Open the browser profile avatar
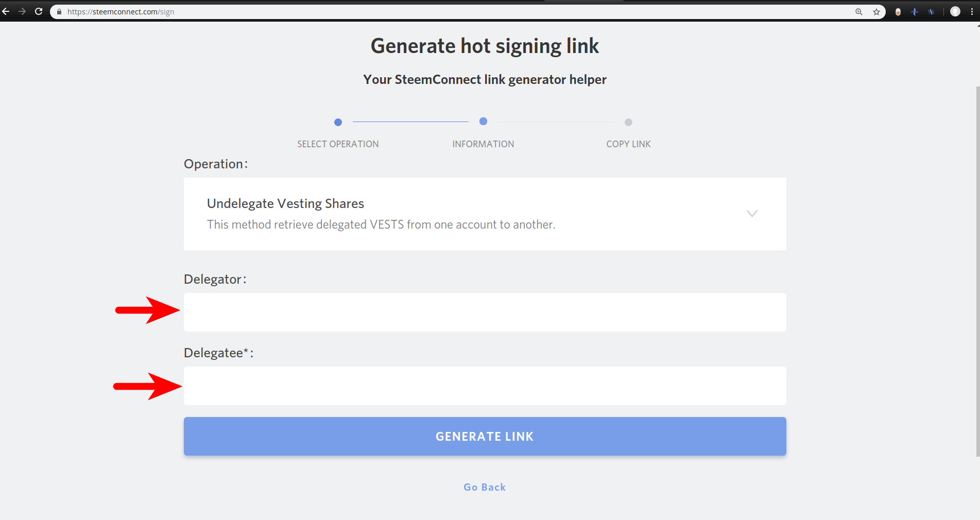Image resolution: width=980 pixels, height=520 pixels. pos(955,12)
